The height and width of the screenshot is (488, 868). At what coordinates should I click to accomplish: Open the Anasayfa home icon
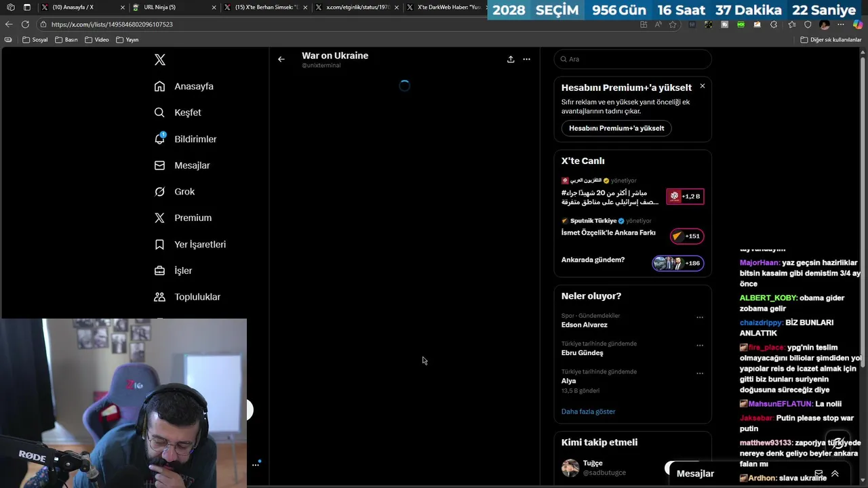tap(159, 86)
